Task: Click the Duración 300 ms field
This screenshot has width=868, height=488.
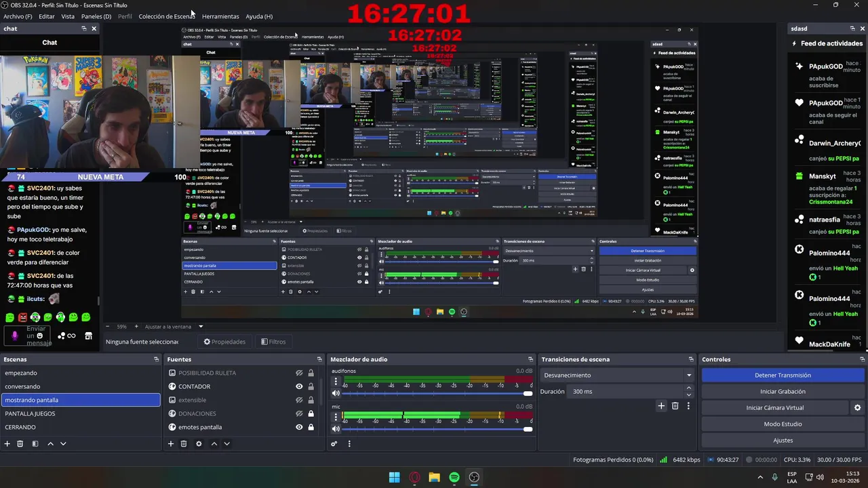Action: tap(627, 391)
